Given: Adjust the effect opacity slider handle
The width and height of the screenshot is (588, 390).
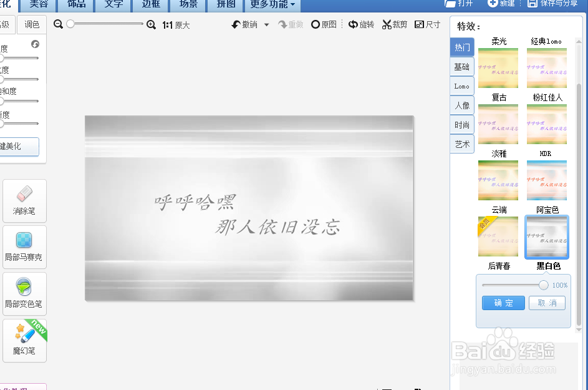Looking at the screenshot, I should click(543, 285).
